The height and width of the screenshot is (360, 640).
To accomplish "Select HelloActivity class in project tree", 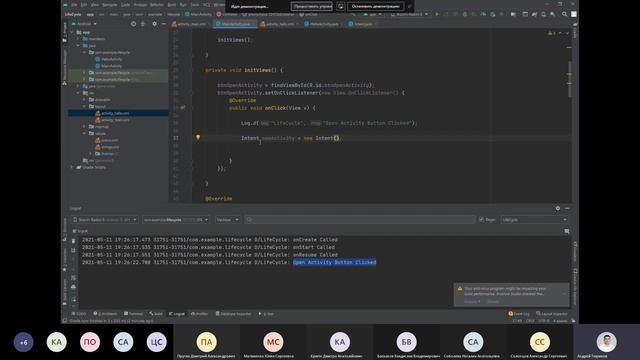I will point(111,59).
